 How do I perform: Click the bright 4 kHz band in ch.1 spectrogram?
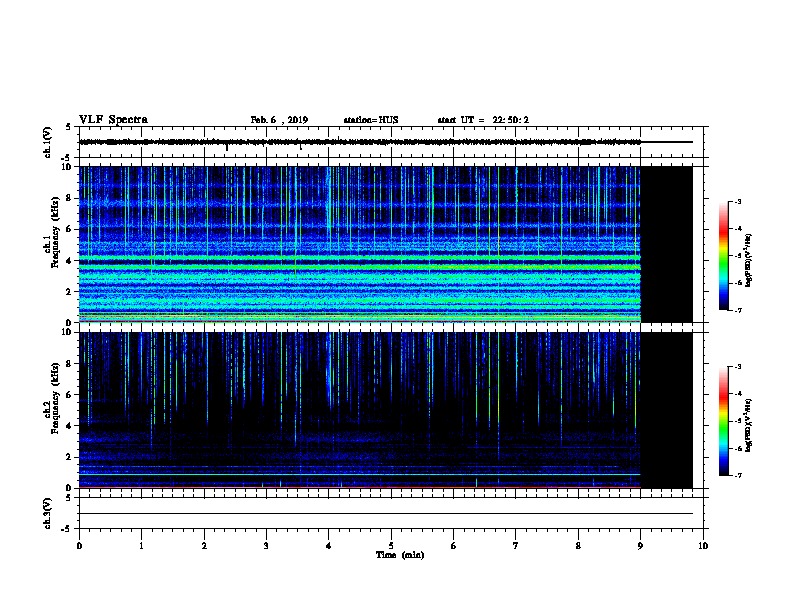pos(360,258)
